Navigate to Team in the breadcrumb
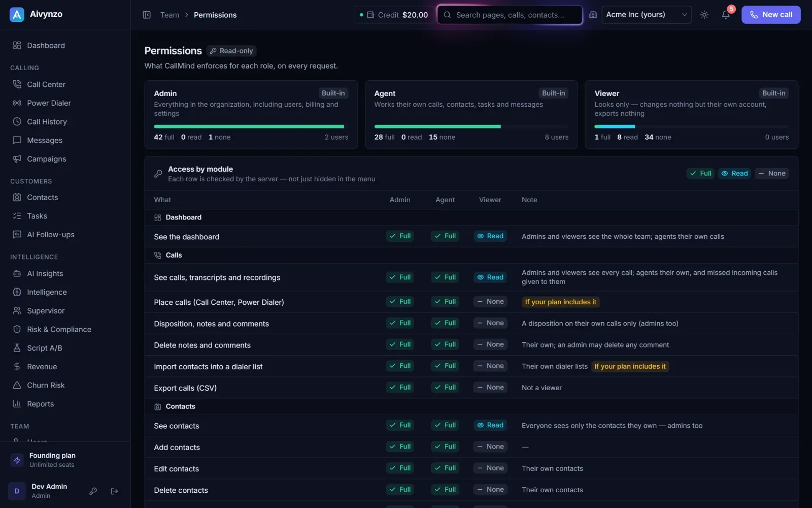 pos(170,15)
